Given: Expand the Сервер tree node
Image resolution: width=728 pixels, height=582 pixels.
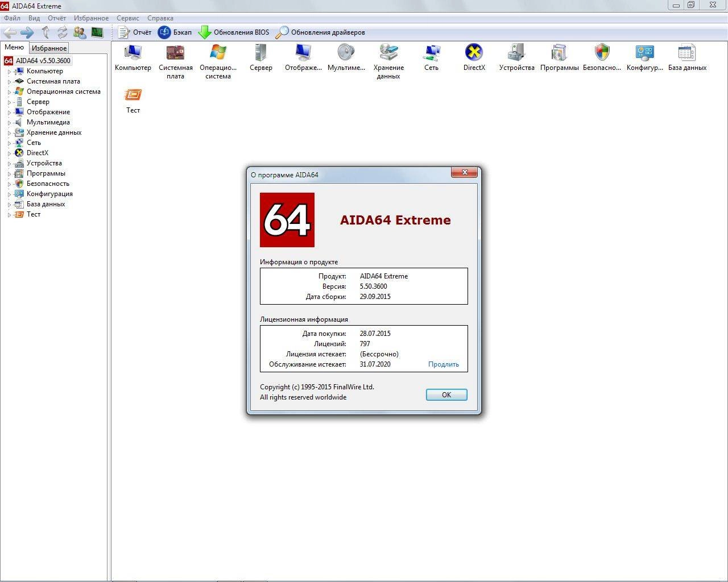Looking at the screenshot, I should click(x=9, y=102).
